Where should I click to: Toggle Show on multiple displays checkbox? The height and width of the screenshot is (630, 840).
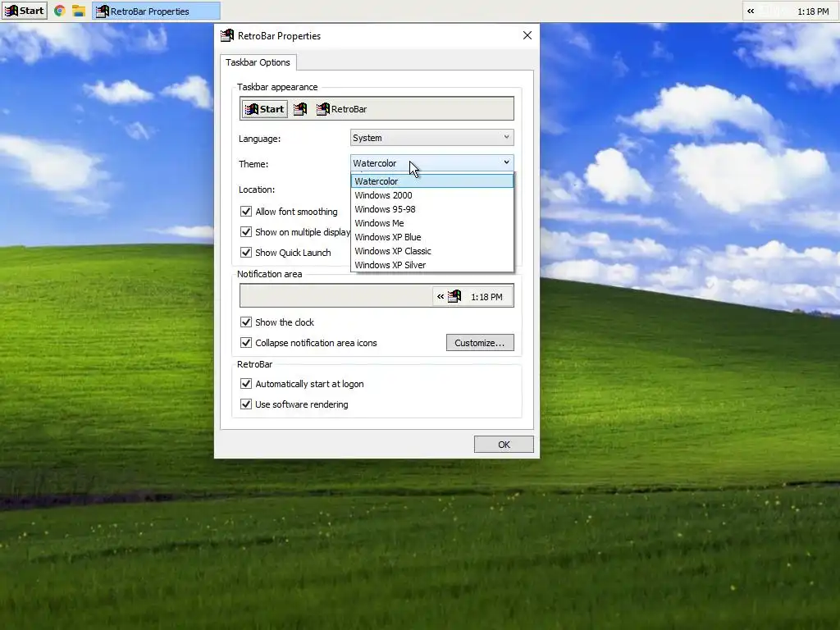click(246, 231)
